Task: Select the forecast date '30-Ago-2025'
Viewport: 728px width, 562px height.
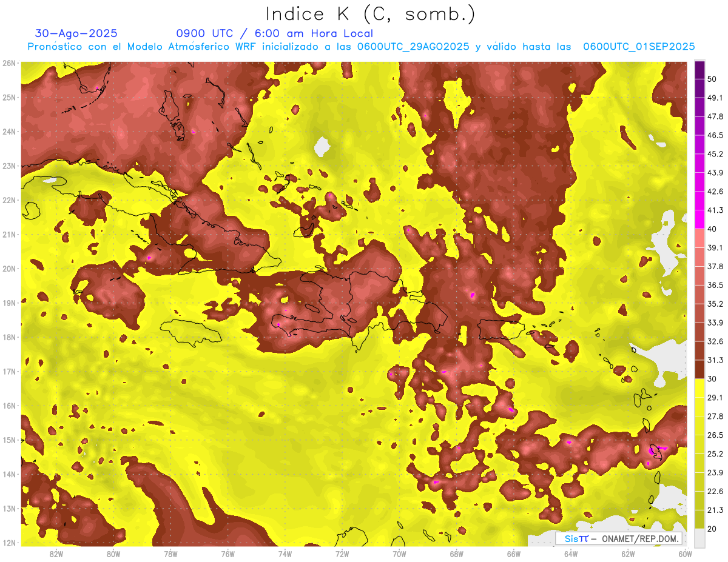Action: [76, 33]
